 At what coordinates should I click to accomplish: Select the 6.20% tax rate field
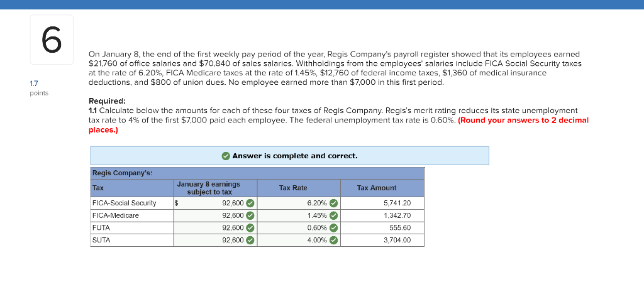coord(299,203)
